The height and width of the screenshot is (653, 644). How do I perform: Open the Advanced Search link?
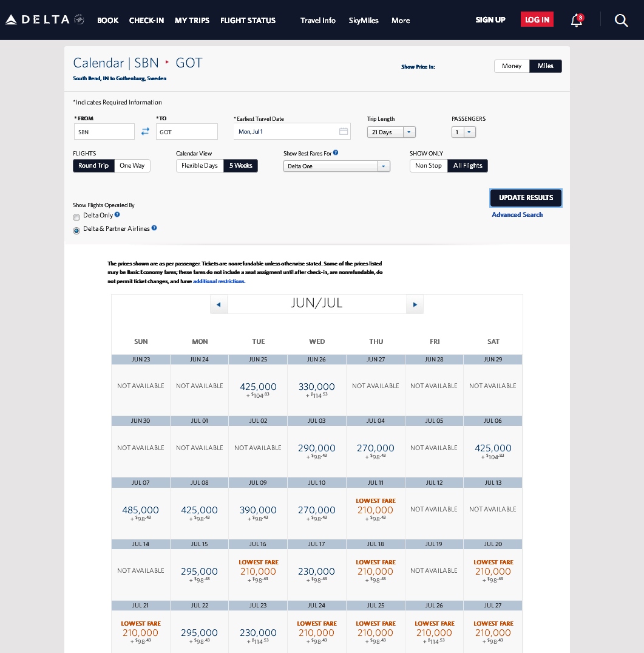coord(517,214)
